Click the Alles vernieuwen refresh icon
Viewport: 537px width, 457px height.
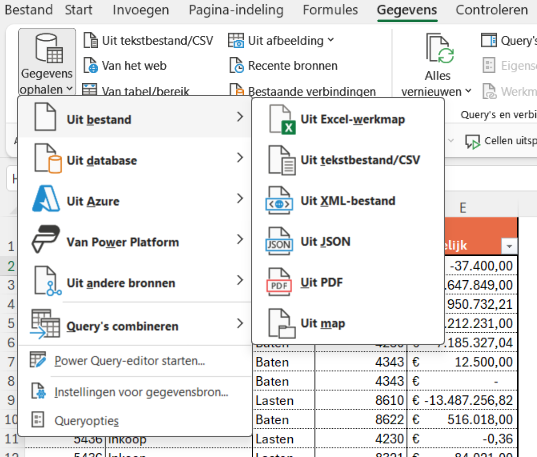coord(440,48)
